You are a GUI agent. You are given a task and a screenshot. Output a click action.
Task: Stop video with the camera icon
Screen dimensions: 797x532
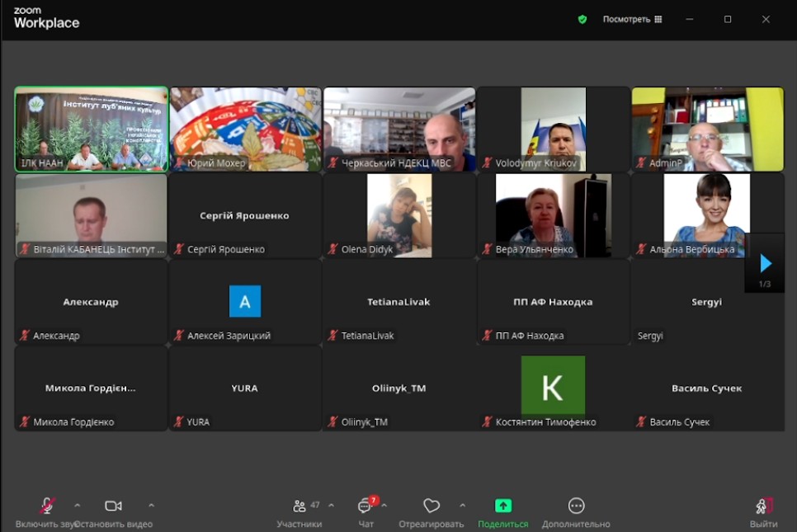[x=113, y=506]
